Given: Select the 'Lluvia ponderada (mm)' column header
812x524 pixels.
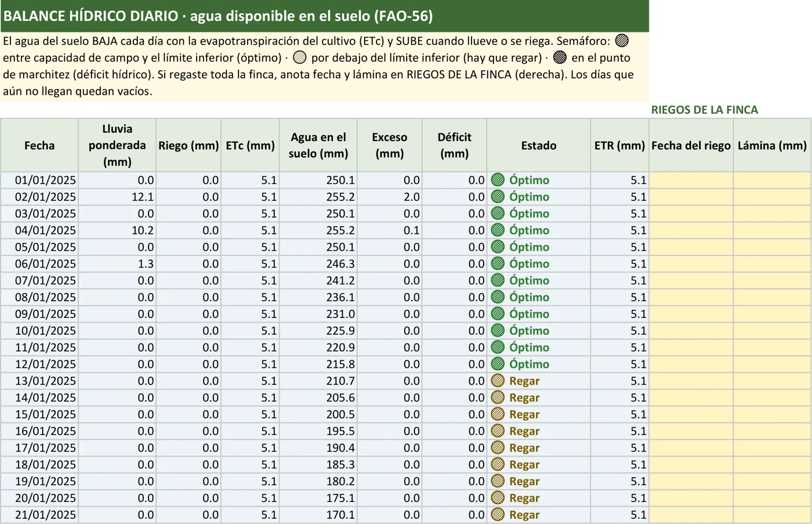Looking at the screenshot, I should click(x=117, y=145).
